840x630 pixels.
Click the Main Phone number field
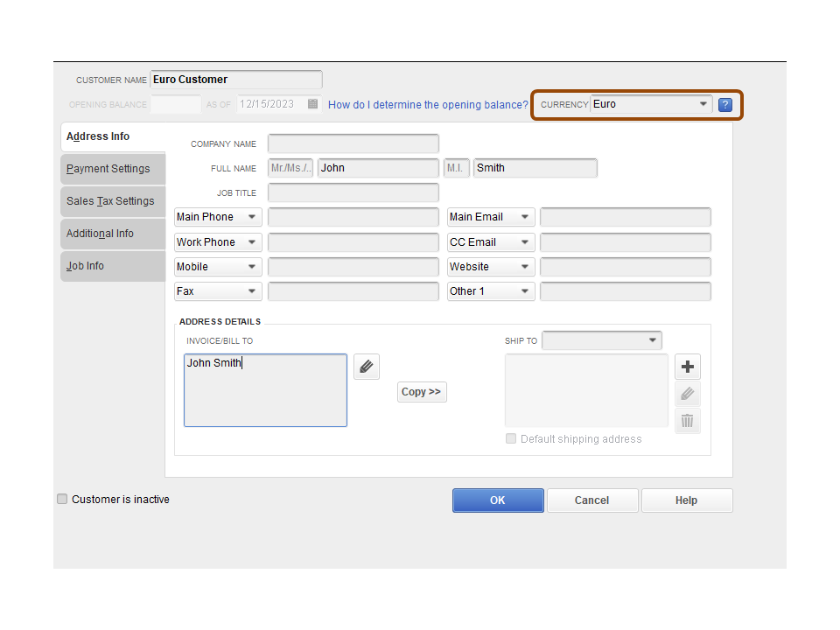353,217
